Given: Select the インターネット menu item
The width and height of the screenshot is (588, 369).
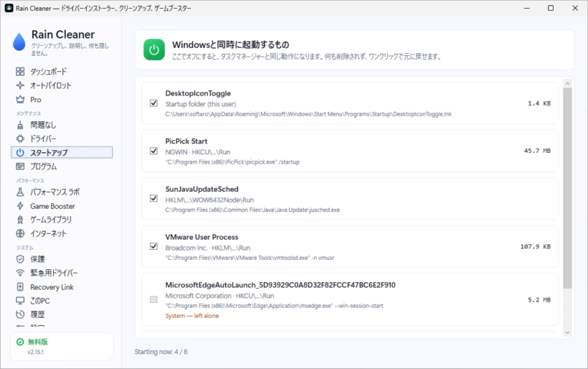Looking at the screenshot, I should 62,233.
